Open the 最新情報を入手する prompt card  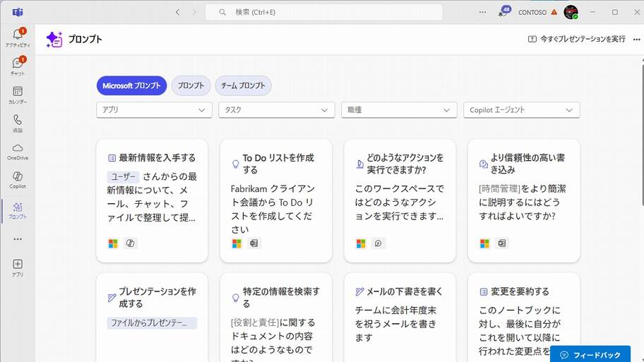152,200
